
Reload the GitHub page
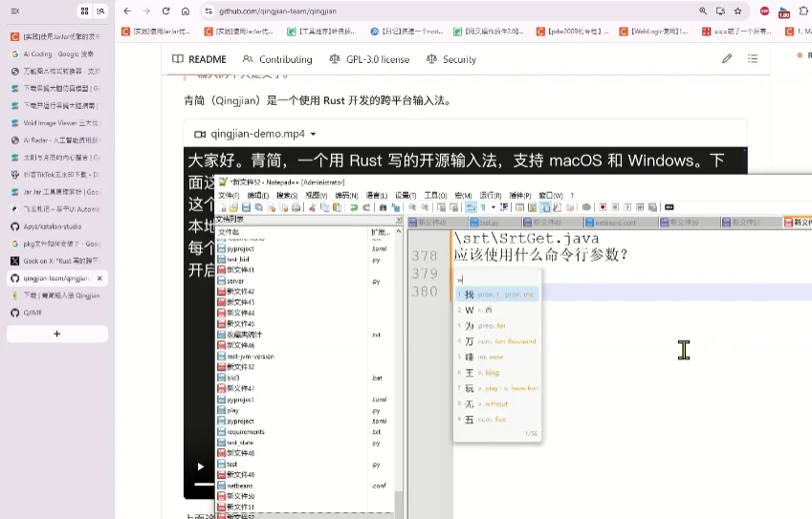click(165, 11)
